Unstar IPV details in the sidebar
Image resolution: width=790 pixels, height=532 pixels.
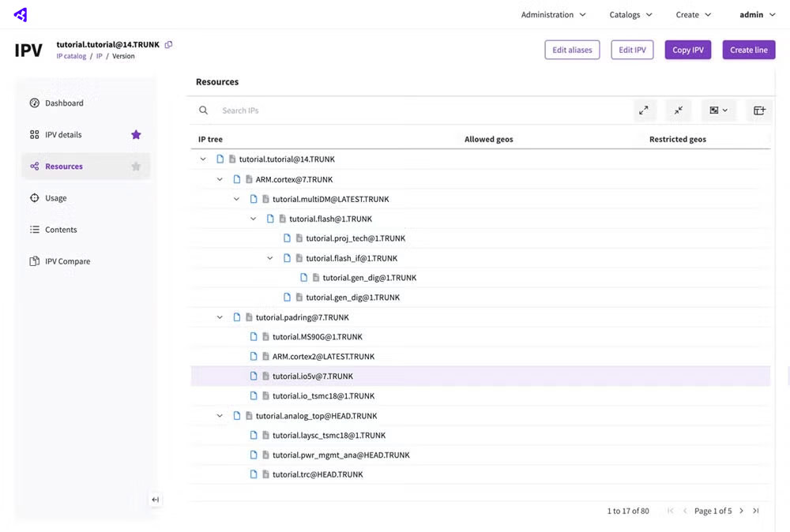pos(135,135)
